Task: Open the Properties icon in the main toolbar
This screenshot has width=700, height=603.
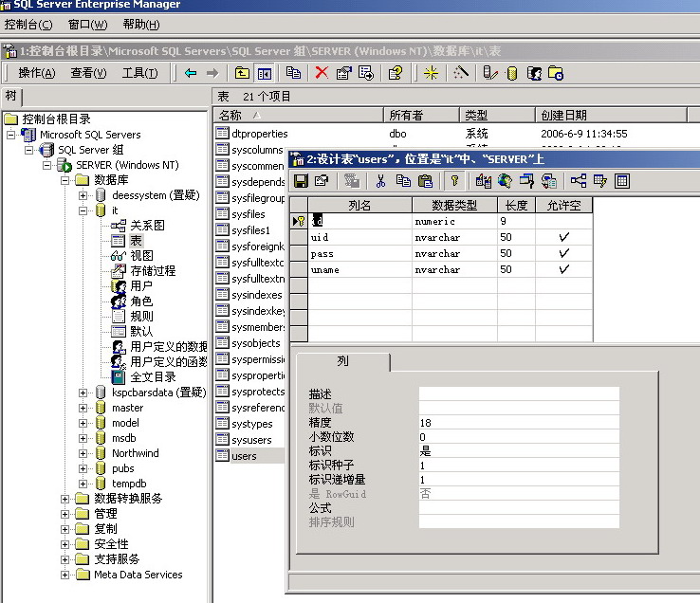Action: [343, 73]
